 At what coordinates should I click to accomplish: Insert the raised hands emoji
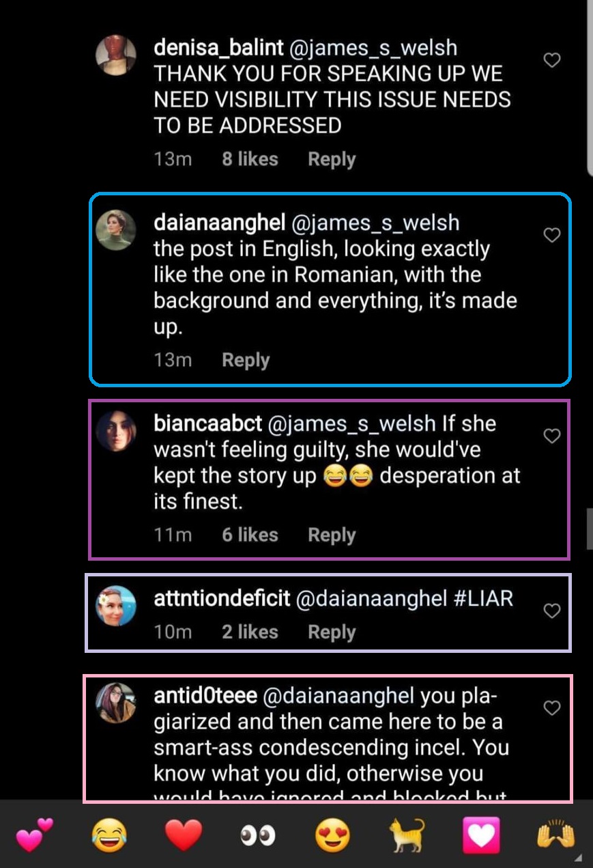[556, 836]
